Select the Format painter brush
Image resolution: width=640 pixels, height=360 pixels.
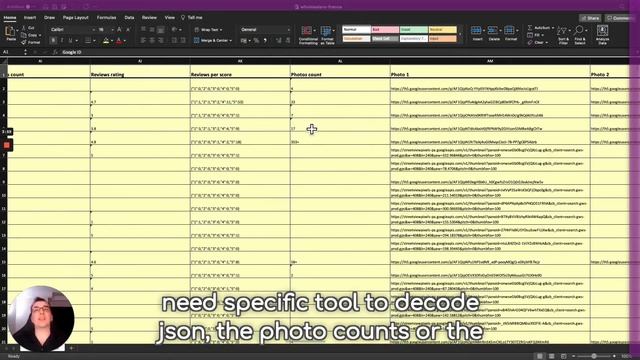[x=24, y=42]
